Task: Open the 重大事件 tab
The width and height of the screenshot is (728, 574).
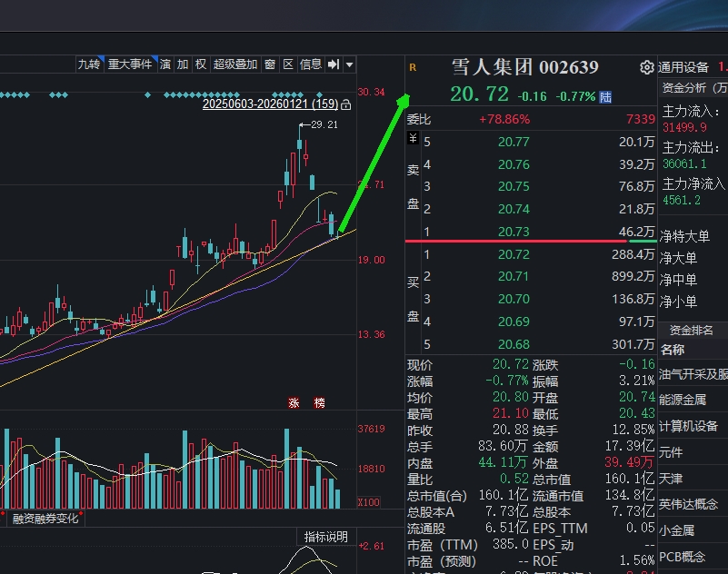Action: (131, 64)
